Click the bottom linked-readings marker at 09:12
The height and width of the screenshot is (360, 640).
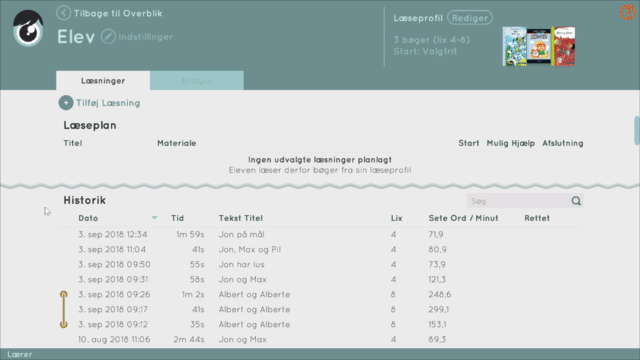(64, 324)
